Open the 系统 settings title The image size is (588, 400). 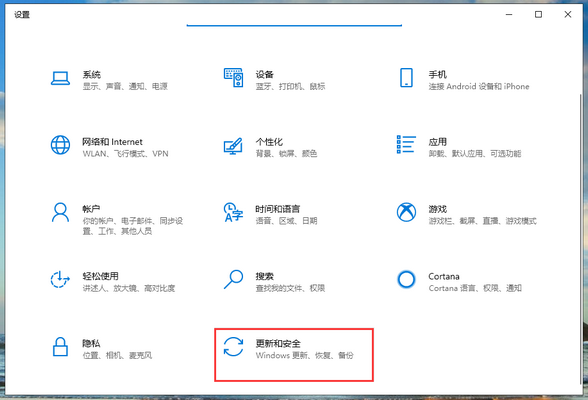[x=92, y=74]
